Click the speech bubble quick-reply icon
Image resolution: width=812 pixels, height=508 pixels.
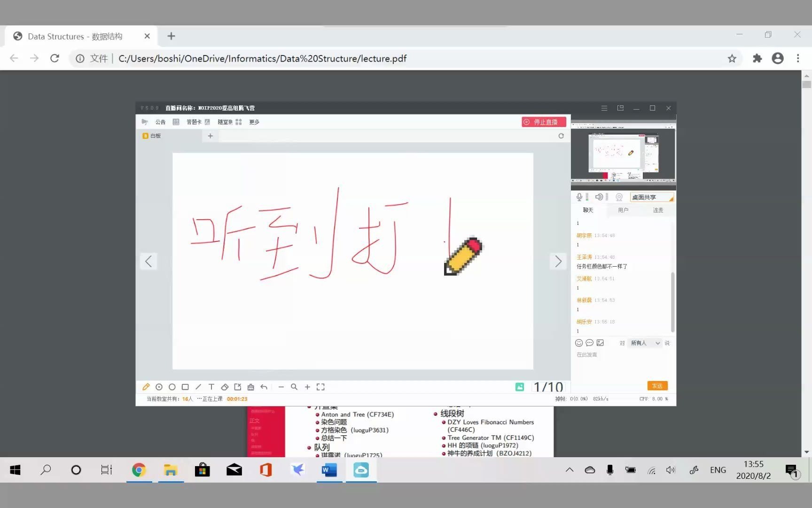pos(589,343)
